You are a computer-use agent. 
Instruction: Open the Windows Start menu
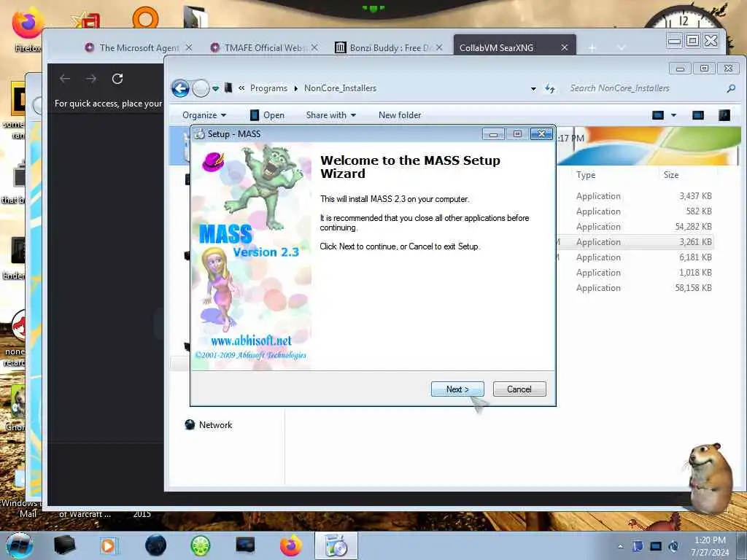20,545
